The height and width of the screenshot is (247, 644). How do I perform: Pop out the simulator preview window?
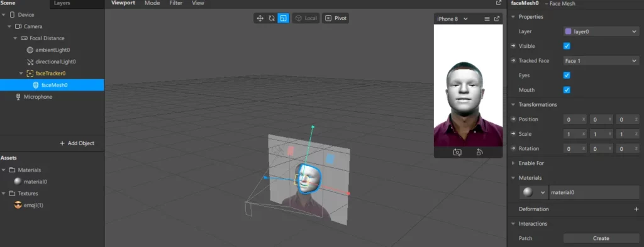497,19
